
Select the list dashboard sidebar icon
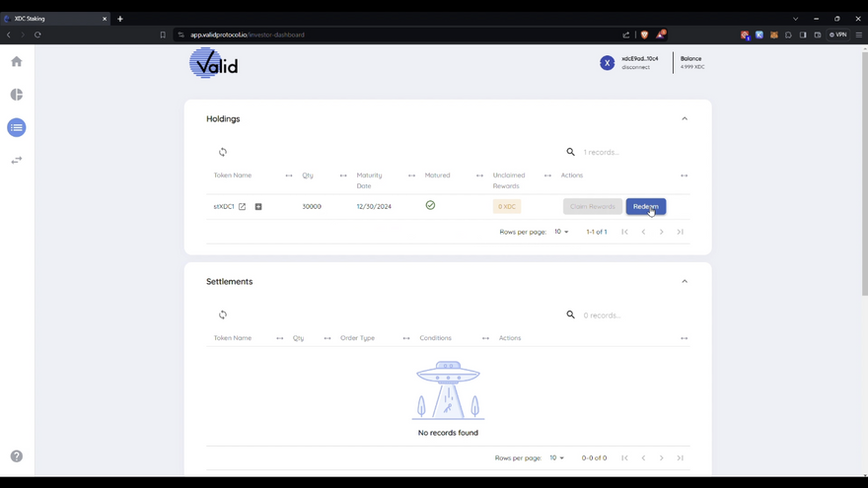point(17,127)
